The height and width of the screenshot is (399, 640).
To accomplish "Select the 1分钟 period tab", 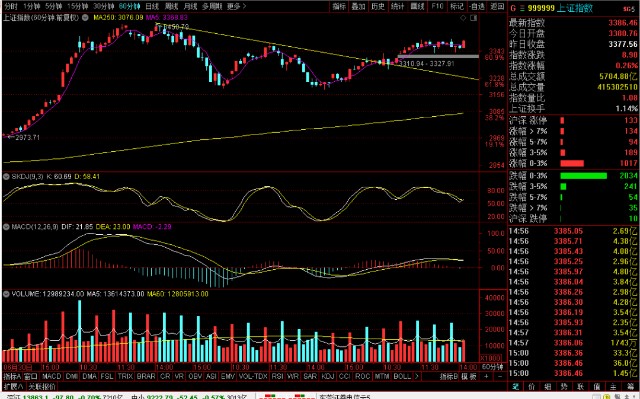I will pyautogui.click(x=32, y=6).
